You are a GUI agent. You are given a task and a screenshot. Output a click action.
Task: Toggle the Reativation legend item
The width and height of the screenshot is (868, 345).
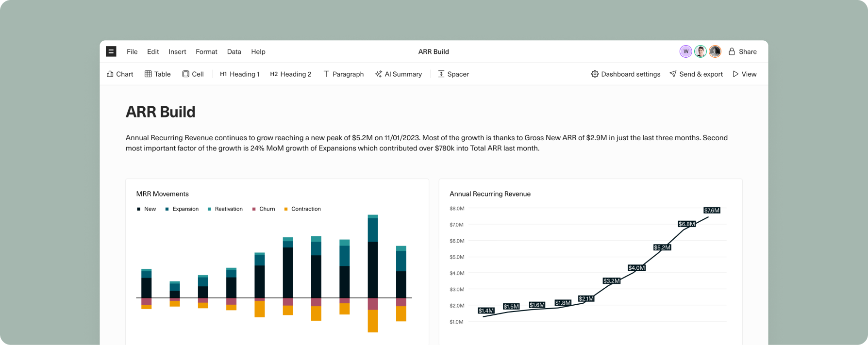(x=225, y=209)
